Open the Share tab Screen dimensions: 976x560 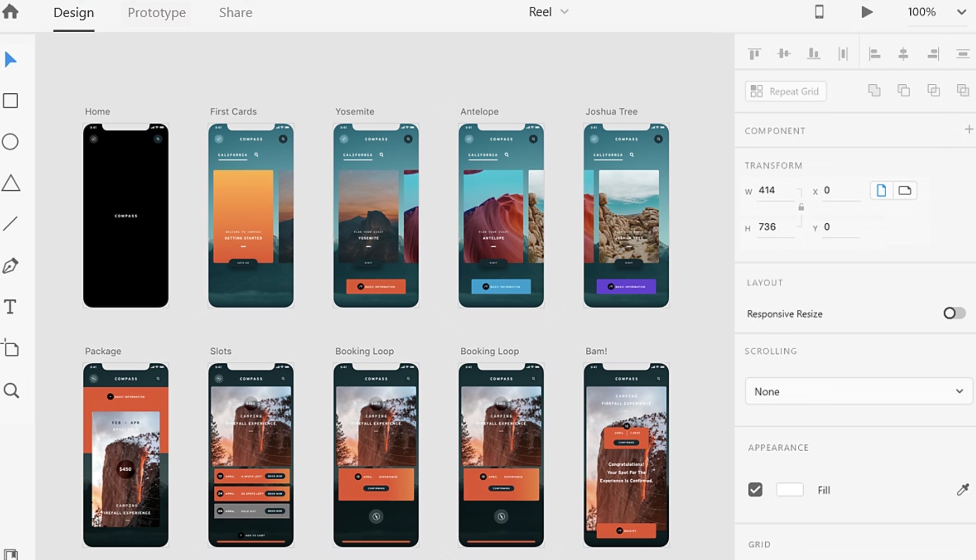pyautogui.click(x=235, y=13)
